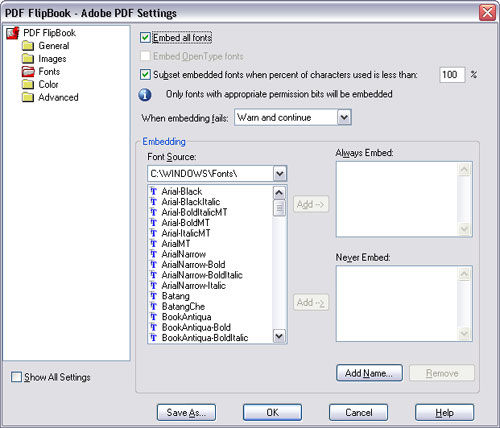This screenshot has width=500, height=428.
Task: Click the subset percent input field
Action: pyautogui.click(x=452, y=74)
